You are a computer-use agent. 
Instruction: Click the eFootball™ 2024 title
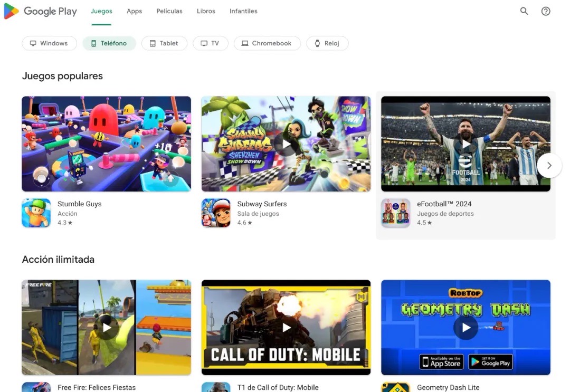pos(444,204)
